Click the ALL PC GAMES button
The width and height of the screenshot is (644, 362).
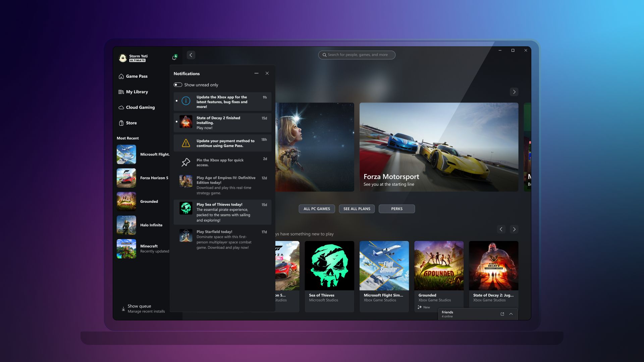coord(317,209)
